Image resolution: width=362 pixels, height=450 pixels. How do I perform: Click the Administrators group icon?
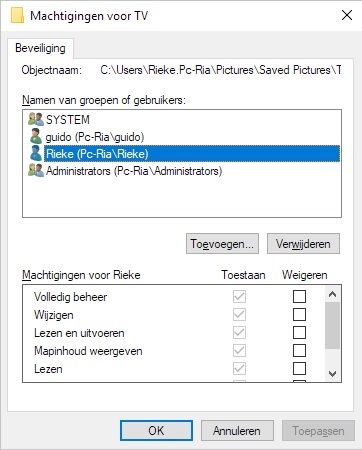point(36,170)
